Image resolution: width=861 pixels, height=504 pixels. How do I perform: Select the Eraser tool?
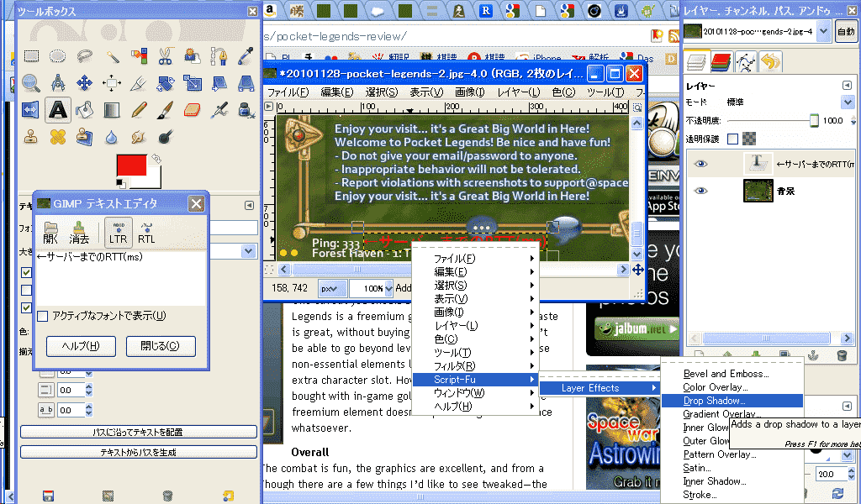click(x=193, y=110)
